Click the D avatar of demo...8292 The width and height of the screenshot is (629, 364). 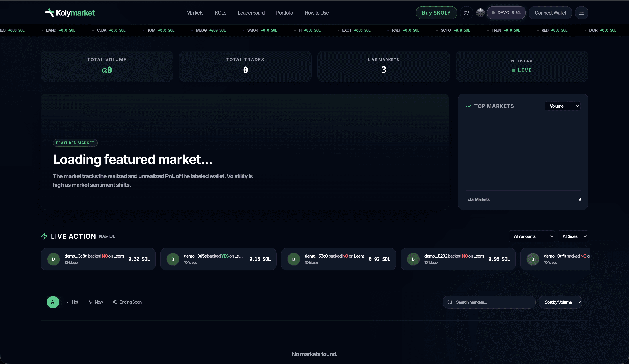pyautogui.click(x=413, y=259)
